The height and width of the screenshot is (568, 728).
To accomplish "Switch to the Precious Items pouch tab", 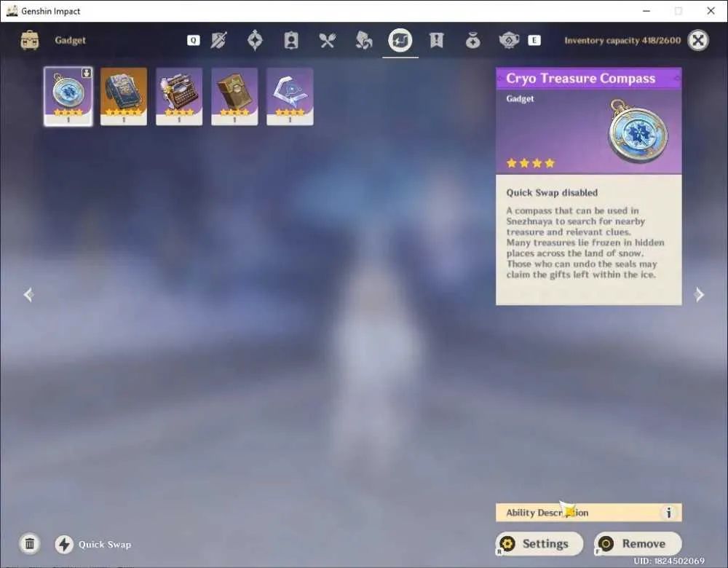I will click(472, 40).
